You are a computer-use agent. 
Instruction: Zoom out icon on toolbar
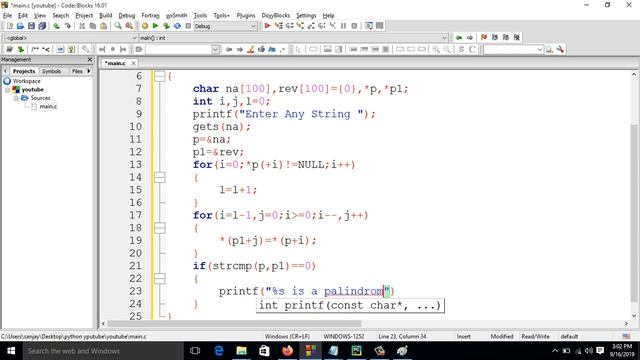(447, 49)
